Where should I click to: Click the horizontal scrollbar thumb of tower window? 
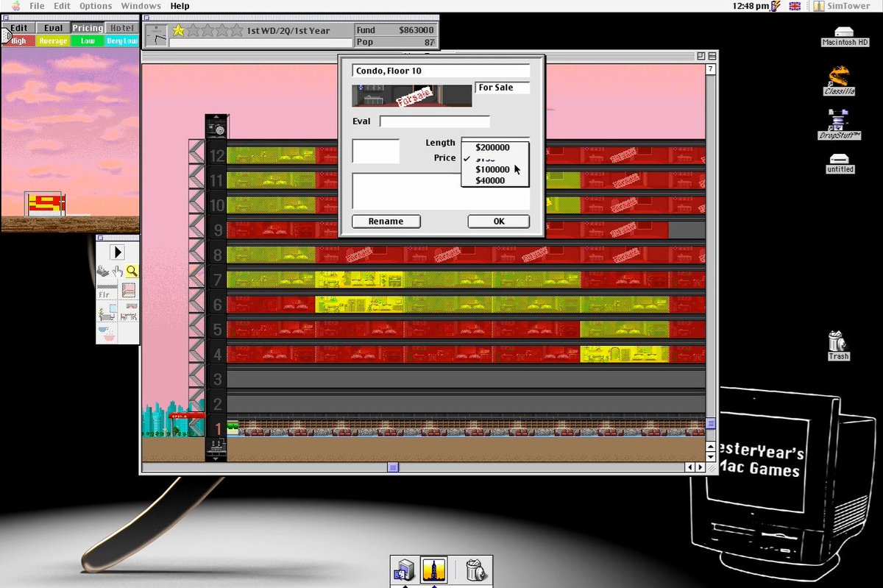point(393,467)
